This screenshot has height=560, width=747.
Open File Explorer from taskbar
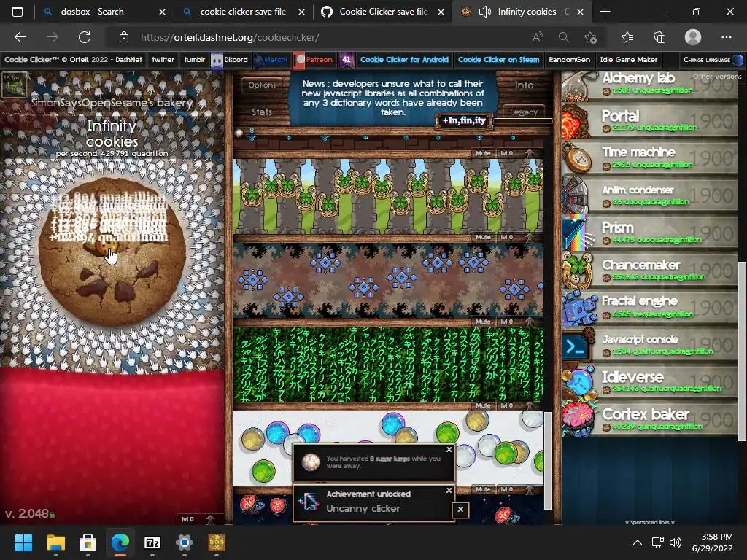(x=55, y=542)
